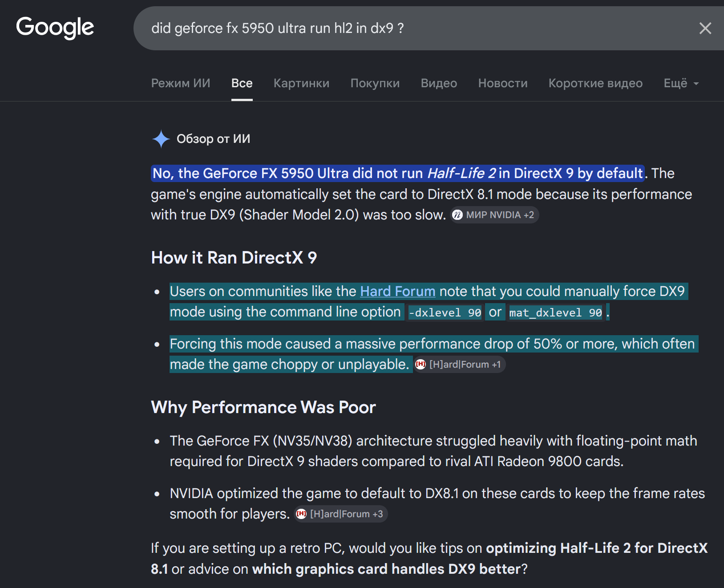724x588 pixels.
Task: Click the Обзор от ИИ label
Action: point(214,139)
